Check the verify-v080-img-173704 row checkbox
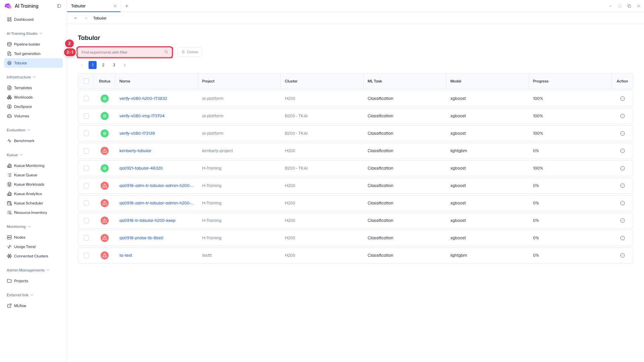Screen dimensions: 644x362 [86, 116]
